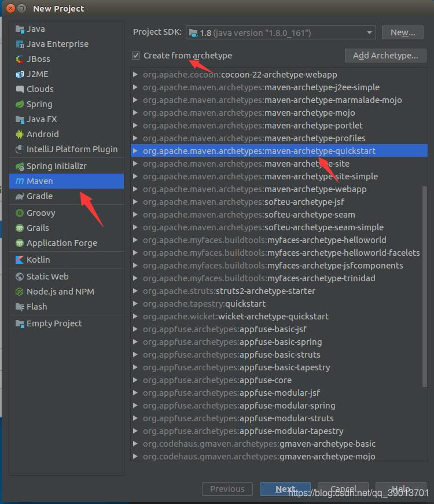
Task: Select Java in project type list
Action: point(67,30)
